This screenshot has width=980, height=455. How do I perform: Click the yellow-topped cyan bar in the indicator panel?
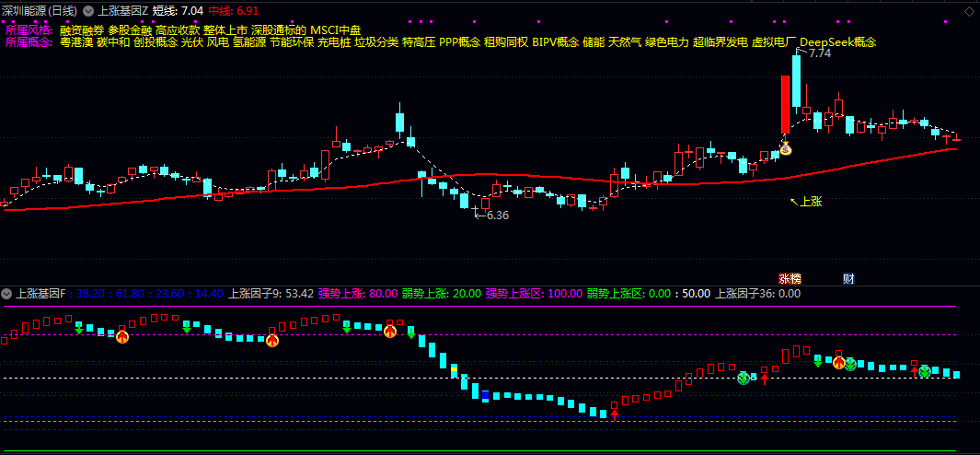coord(455,370)
